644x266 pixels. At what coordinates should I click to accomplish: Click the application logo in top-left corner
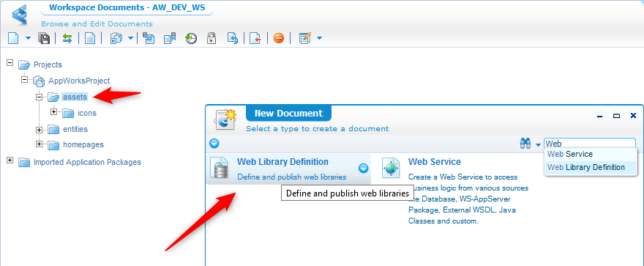point(19,15)
